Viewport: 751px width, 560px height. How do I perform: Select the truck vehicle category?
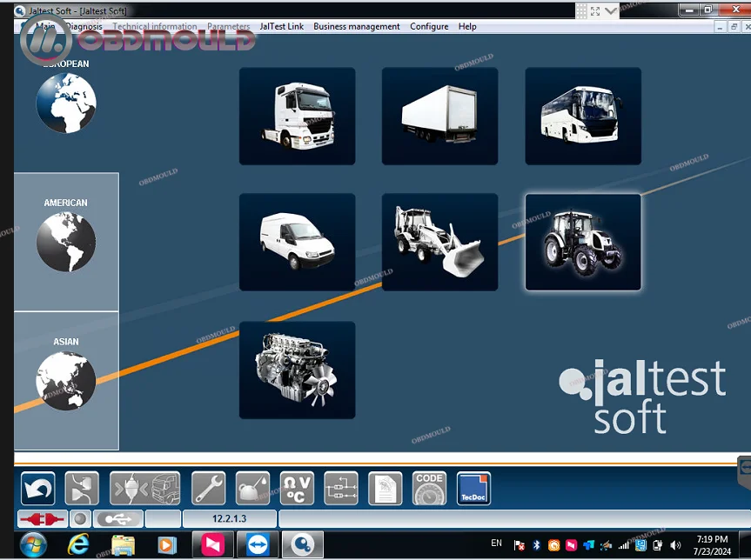coord(297,116)
